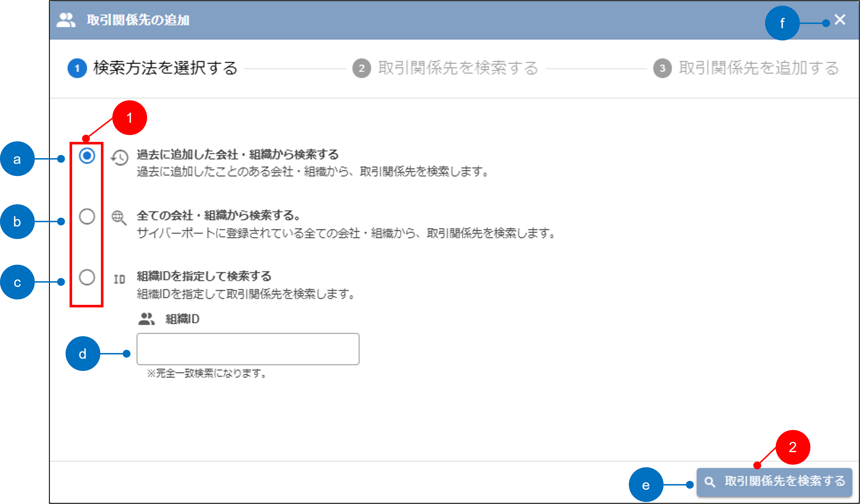Click the blue step 1 number circle
This screenshot has height=504, width=860.
(77, 68)
